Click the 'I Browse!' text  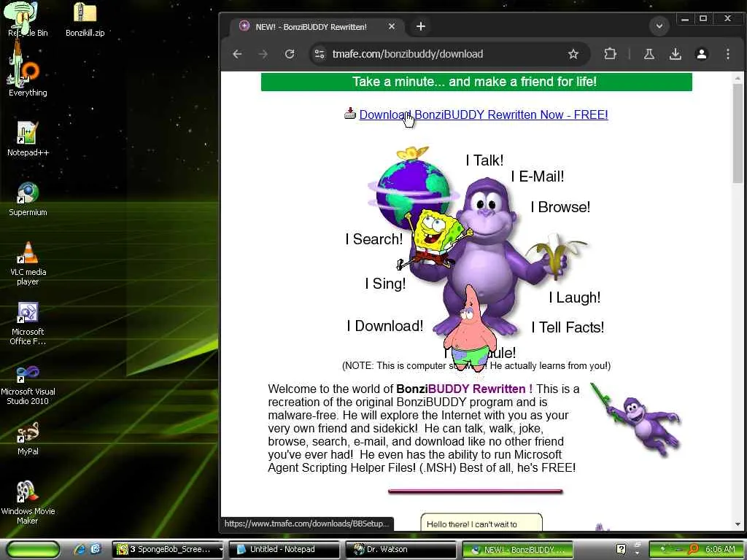[560, 207]
